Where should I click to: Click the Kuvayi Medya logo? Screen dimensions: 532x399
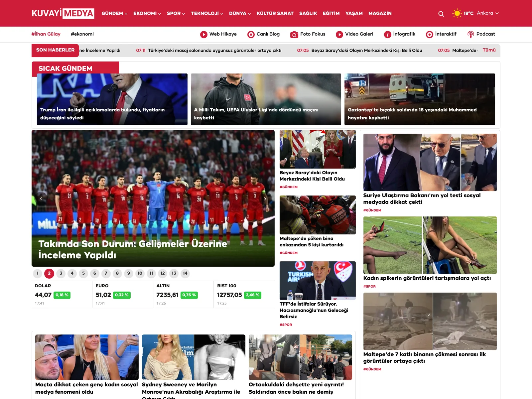[x=63, y=13]
